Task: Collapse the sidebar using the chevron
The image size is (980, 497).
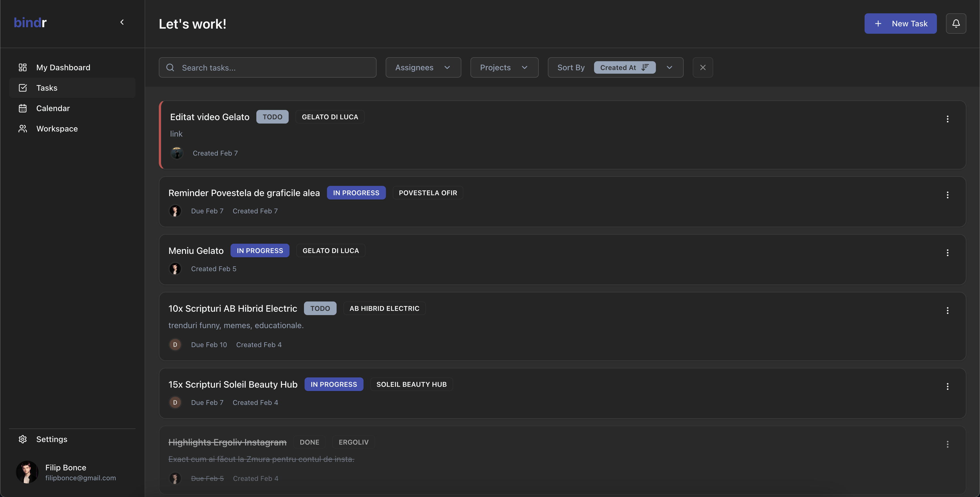Action: pos(122,22)
